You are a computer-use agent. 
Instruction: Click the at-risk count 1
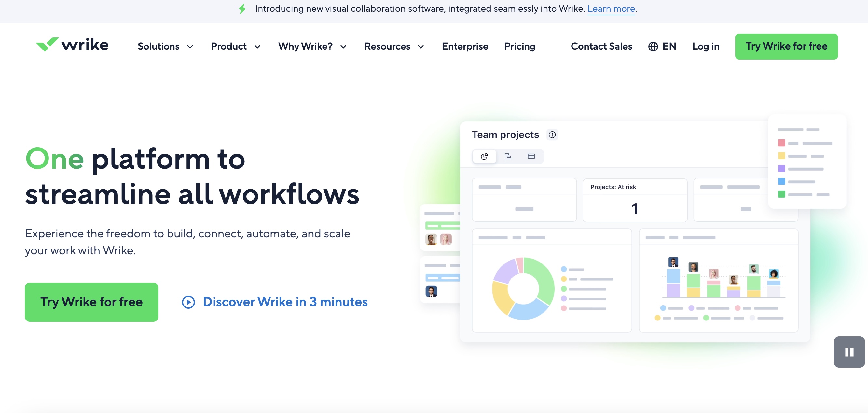point(635,209)
